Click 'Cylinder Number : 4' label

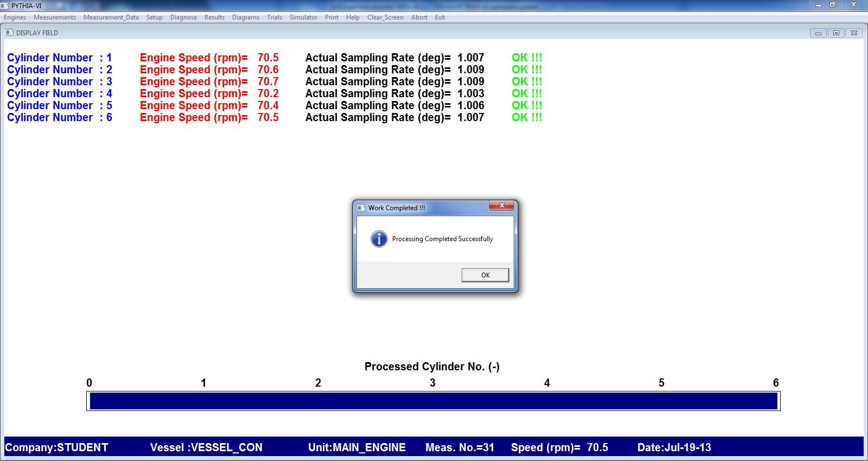60,93
